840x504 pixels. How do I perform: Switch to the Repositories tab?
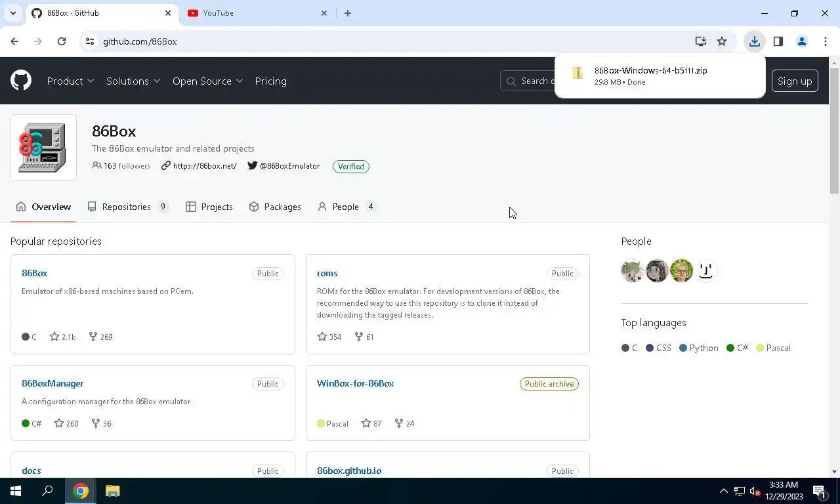coord(128,207)
